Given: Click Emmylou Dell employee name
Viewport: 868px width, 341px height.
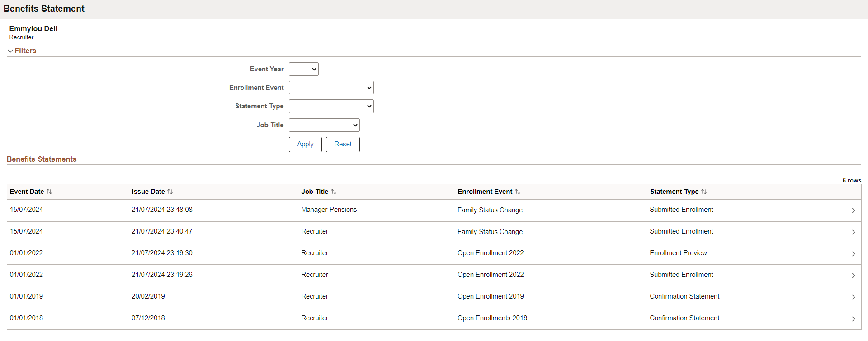Looking at the screenshot, I should pos(33,28).
